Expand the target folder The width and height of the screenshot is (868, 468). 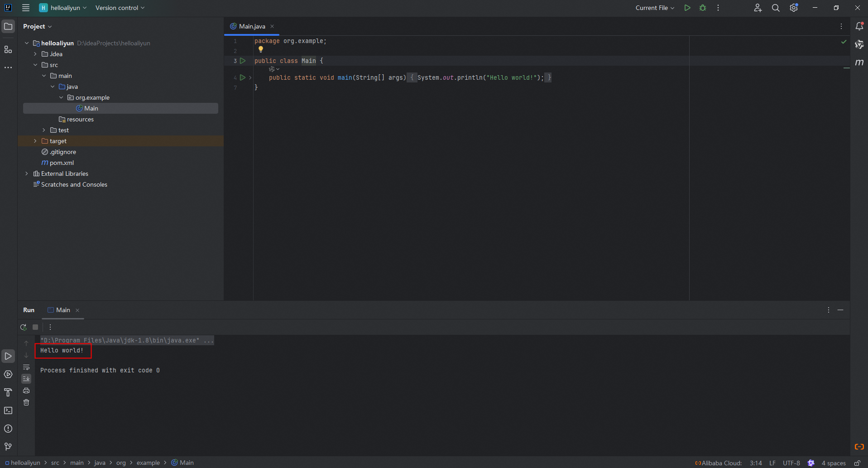tap(35, 141)
